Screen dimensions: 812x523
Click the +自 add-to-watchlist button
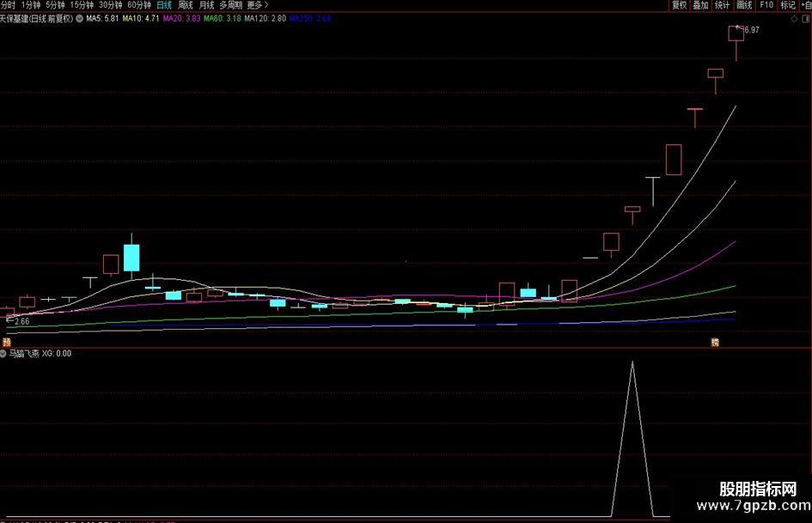tap(806, 5)
